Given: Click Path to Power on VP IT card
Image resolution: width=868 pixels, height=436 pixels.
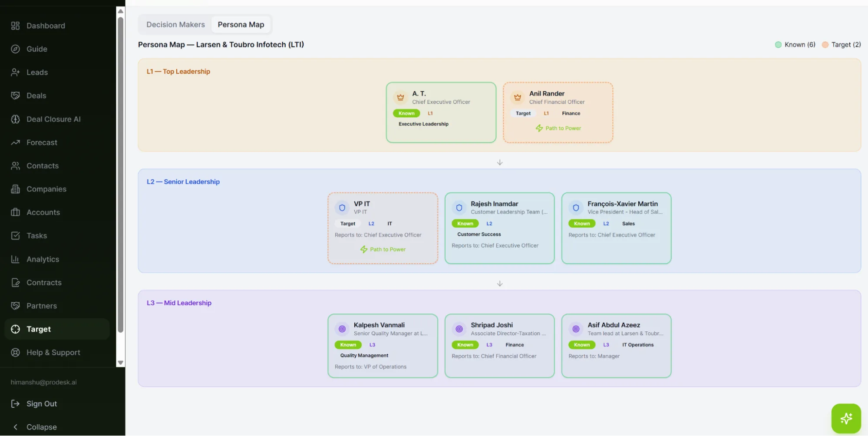Looking at the screenshot, I should point(383,249).
